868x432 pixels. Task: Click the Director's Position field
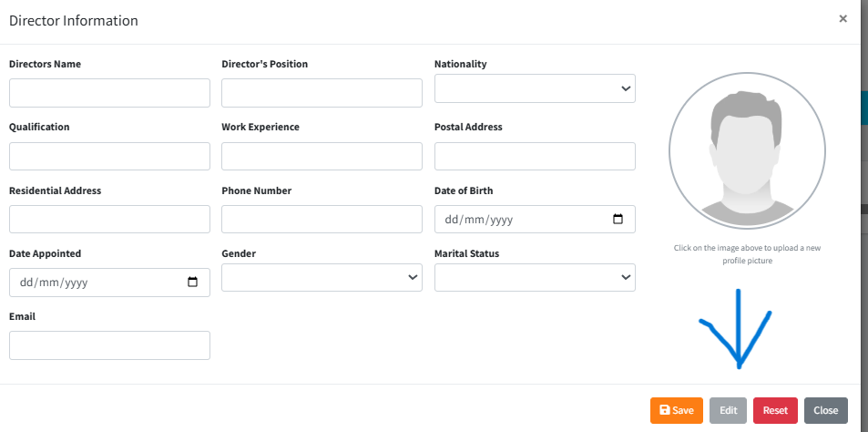[x=322, y=93]
